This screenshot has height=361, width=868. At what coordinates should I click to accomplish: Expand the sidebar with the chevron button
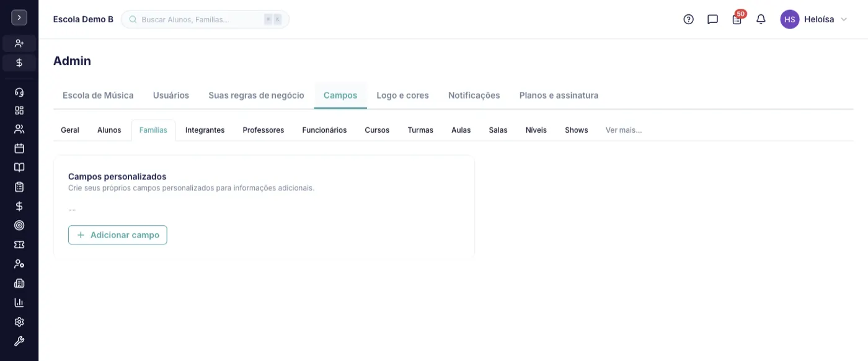point(19,17)
